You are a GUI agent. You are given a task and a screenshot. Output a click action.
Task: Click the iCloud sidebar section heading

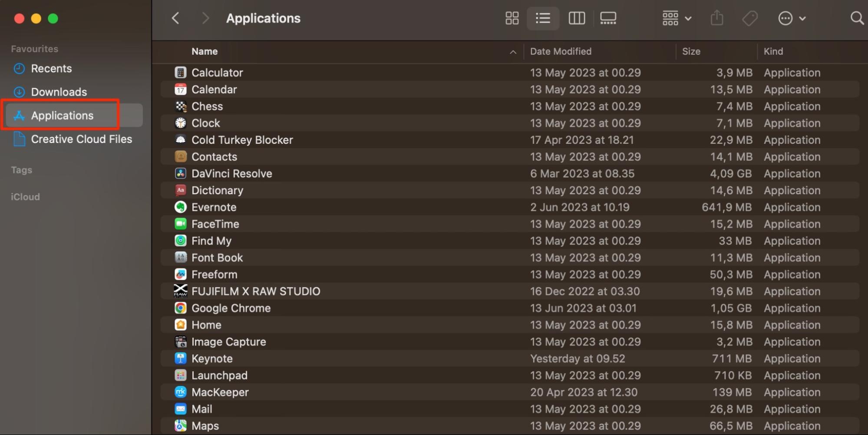click(25, 197)
